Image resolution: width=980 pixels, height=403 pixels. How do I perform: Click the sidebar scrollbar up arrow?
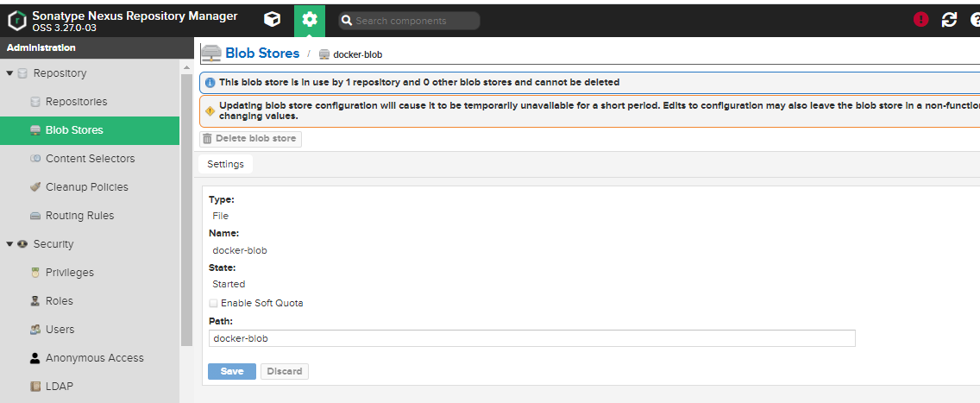(x=186, y=66)
